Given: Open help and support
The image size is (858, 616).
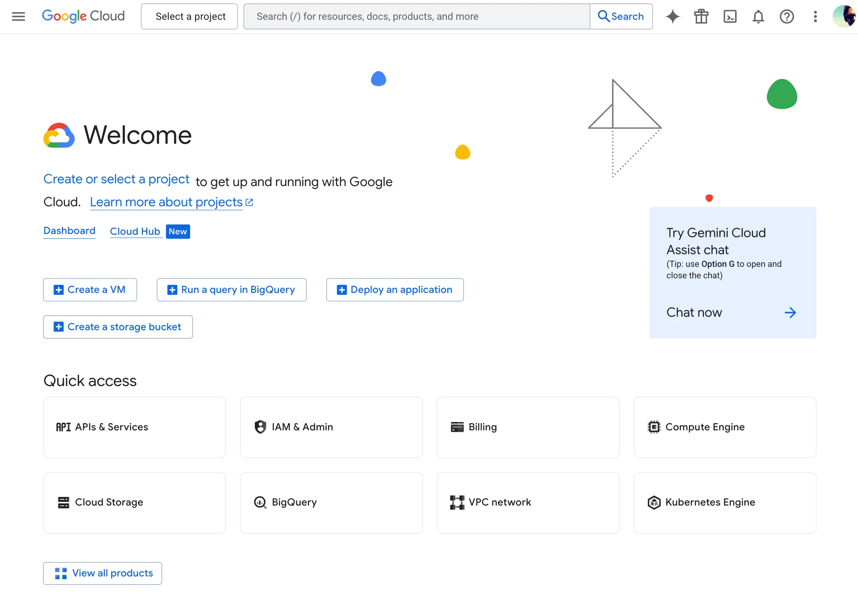Looking at the screenshot, I should [x=787, y=16].
